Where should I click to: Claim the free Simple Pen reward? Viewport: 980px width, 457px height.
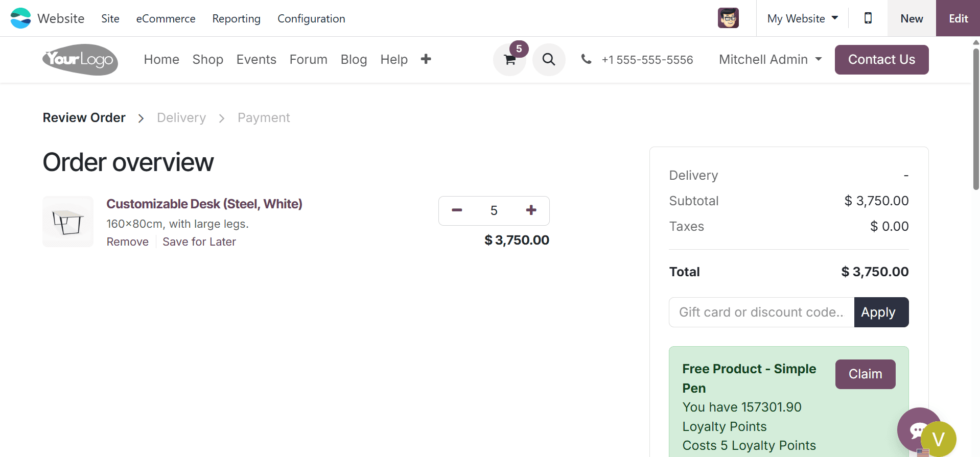[865, 374]
